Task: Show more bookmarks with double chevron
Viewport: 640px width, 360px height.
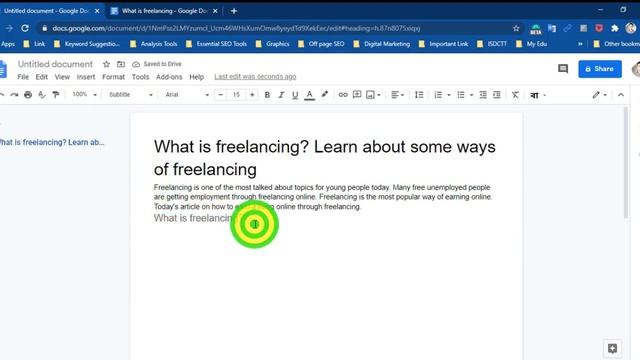Action: coord(580,44)
